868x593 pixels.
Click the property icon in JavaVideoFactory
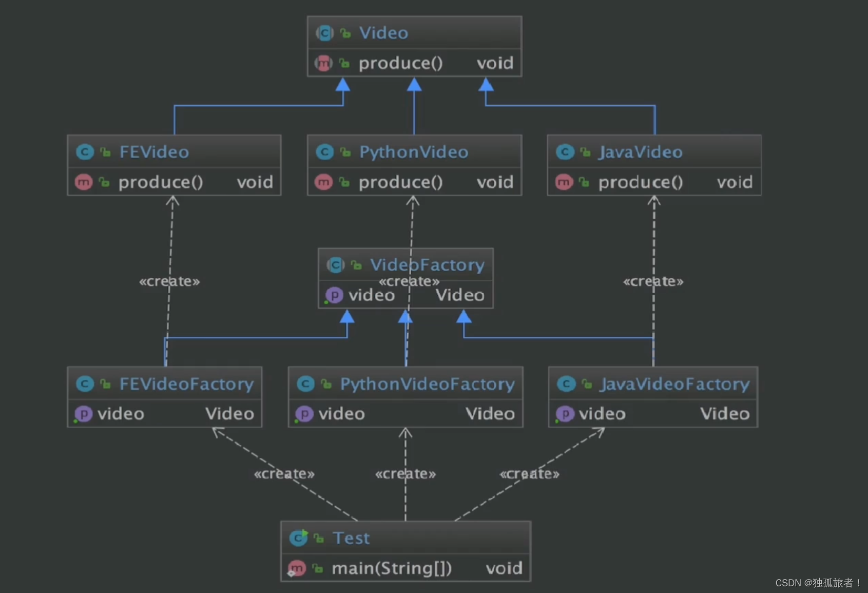pos(565,413)
